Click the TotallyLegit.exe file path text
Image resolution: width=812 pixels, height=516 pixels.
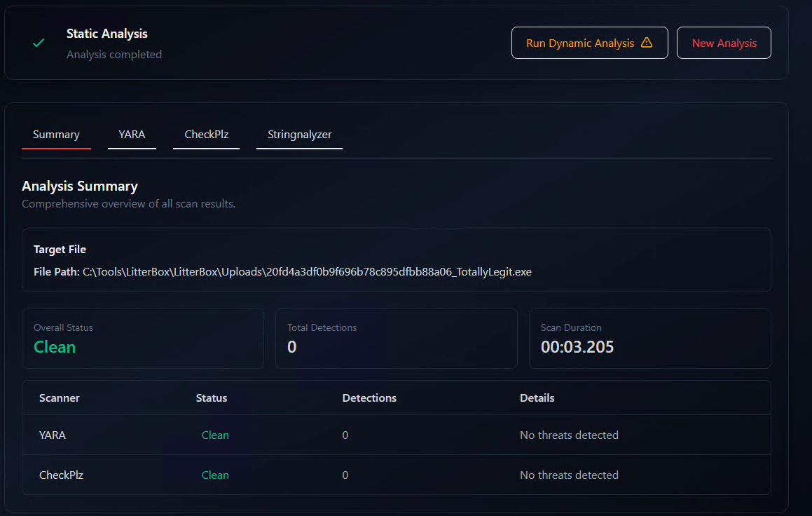pyautogui.click(x=307, y=272)
